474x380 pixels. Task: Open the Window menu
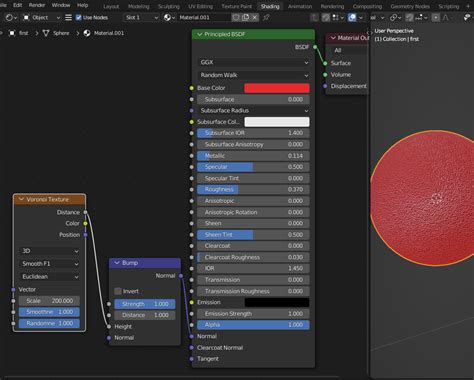61,5
